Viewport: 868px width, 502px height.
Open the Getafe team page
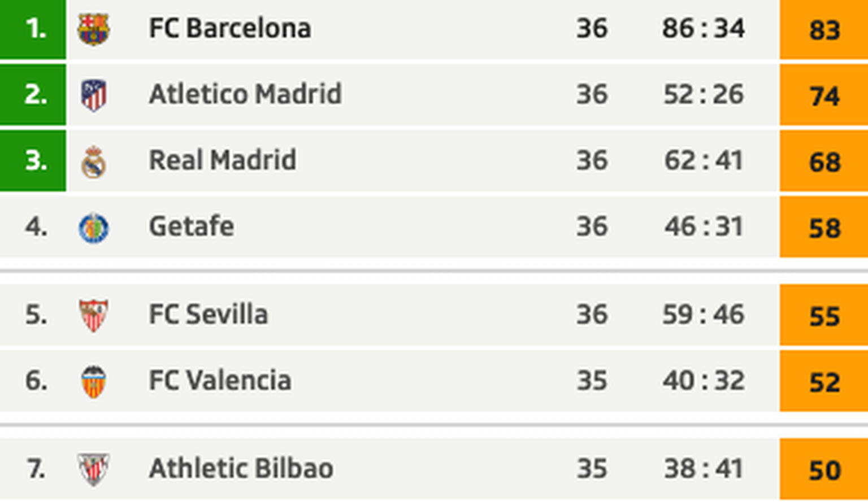(191, 226)
